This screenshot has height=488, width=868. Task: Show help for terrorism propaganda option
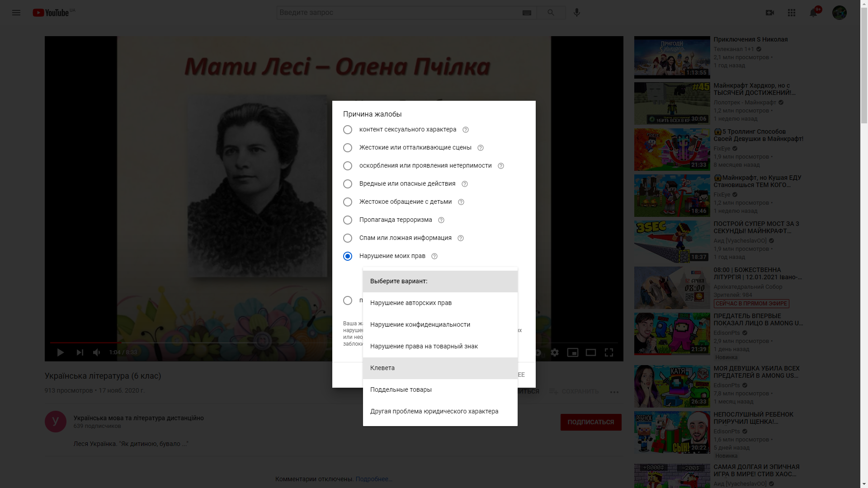(441, 220)
